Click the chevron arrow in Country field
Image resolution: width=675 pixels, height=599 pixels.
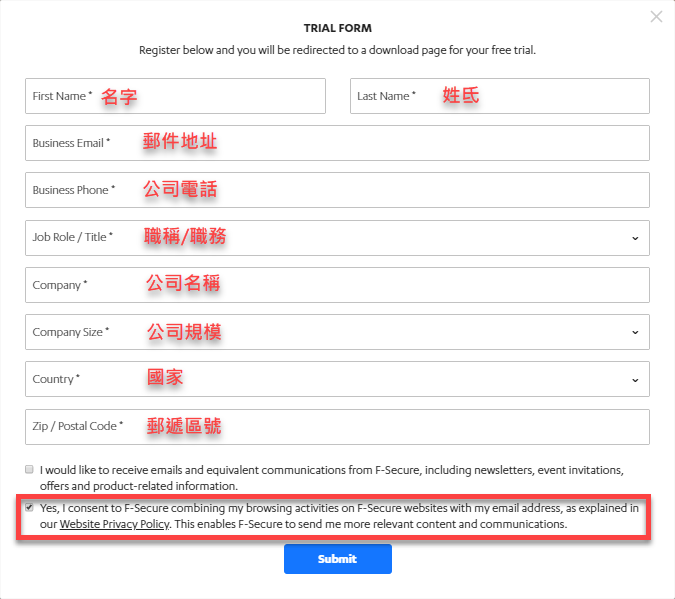point(635,380)
